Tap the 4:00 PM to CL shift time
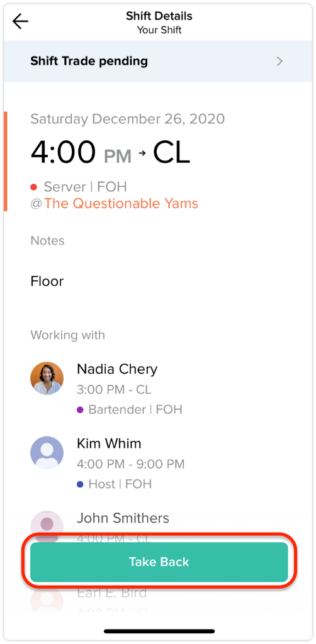Image resolution: width=316 pixels, height=644 pixels. (111, 152)
